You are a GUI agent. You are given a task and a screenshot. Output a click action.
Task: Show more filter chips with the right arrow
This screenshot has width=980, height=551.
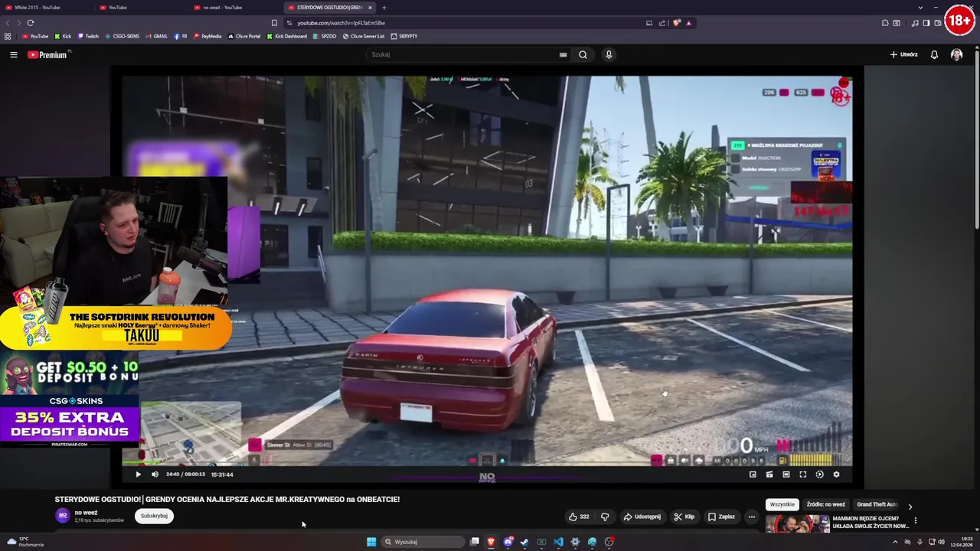click(910, 506)
